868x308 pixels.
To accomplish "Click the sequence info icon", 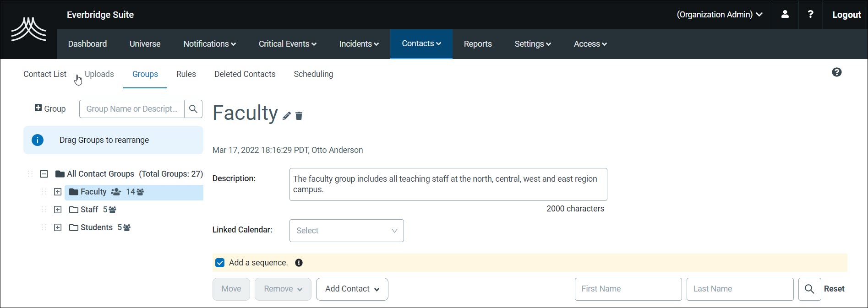I will tap(299, 263).
